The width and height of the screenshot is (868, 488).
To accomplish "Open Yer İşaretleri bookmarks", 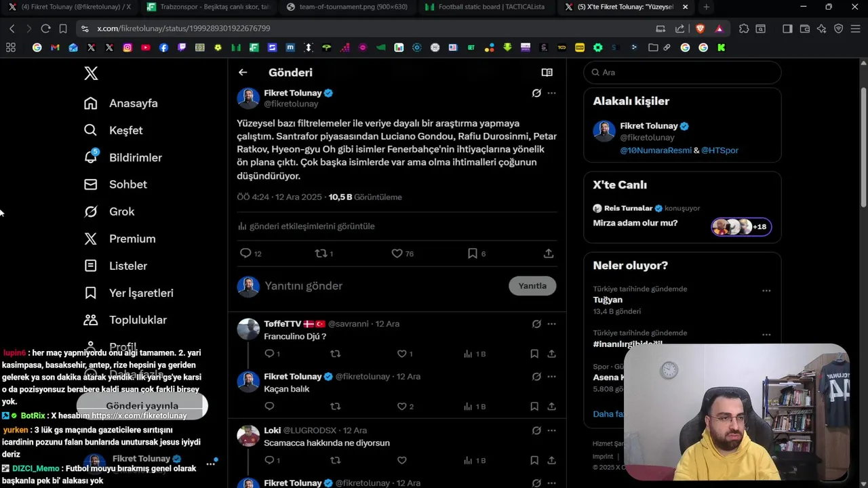I will coord(128,293).
